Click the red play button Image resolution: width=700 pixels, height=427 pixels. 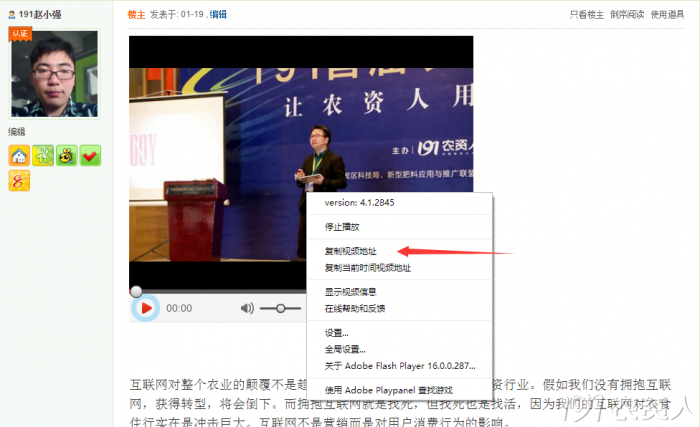click(x=146, y=308)
